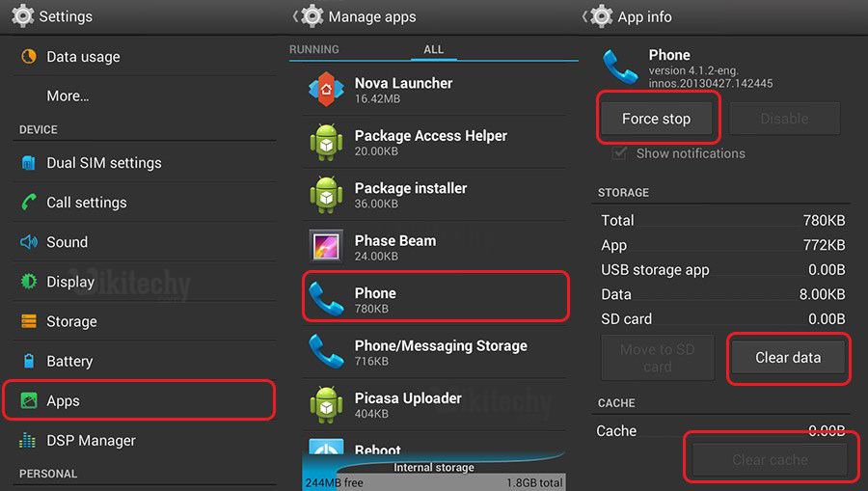The height and width of the screenshot is (491, 868).
Task: Tap the Reboot app icon
Action: click(x=326, y=447)
